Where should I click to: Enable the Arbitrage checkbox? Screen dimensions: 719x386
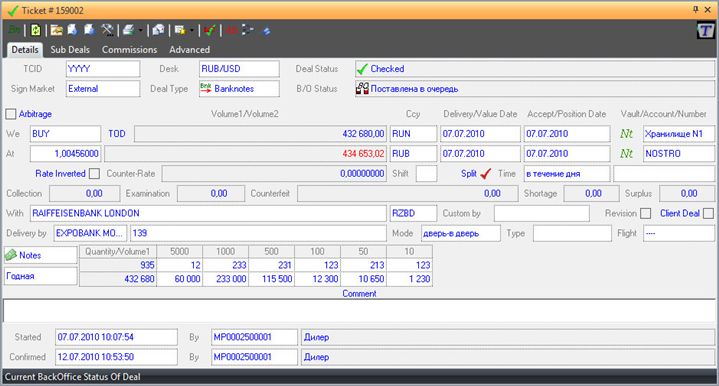[11, 114]
